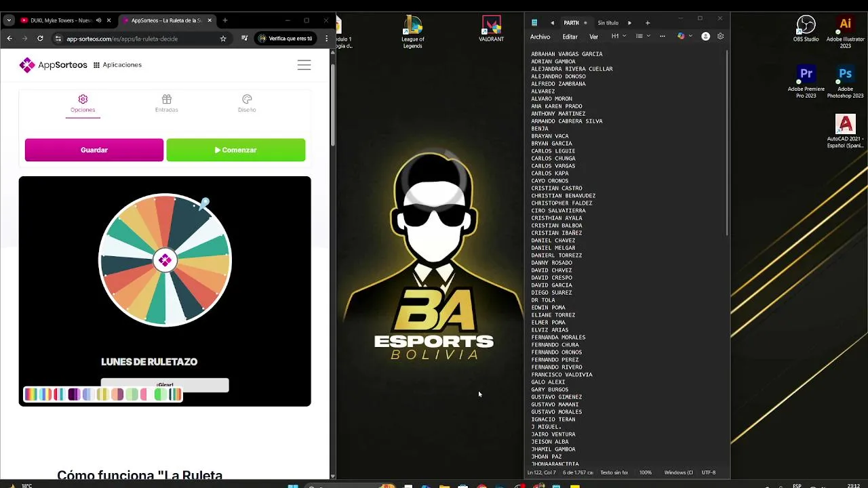Open the Chrome tab search dropdown
This screenshot has height=488, width=868.
point(8,20)
